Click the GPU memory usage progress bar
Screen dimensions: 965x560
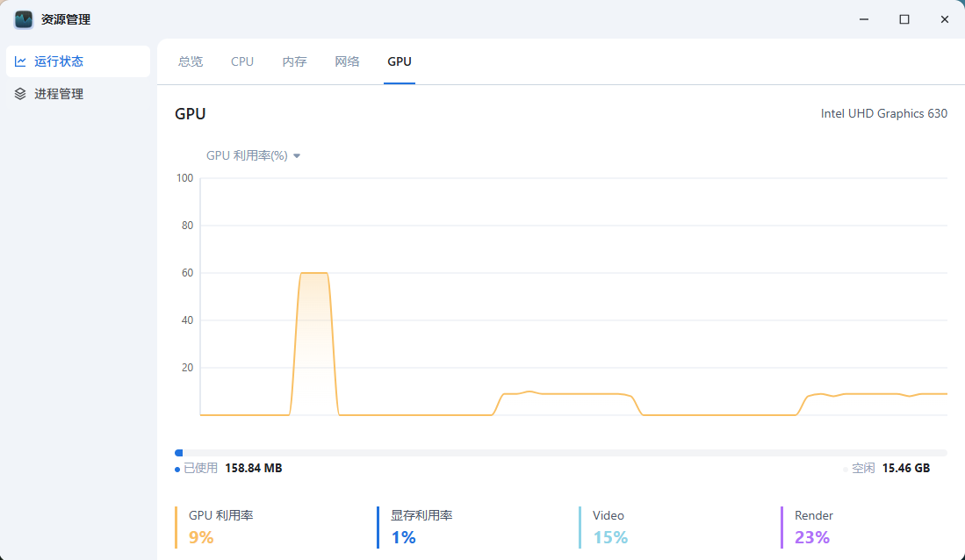tap(560, 453)
